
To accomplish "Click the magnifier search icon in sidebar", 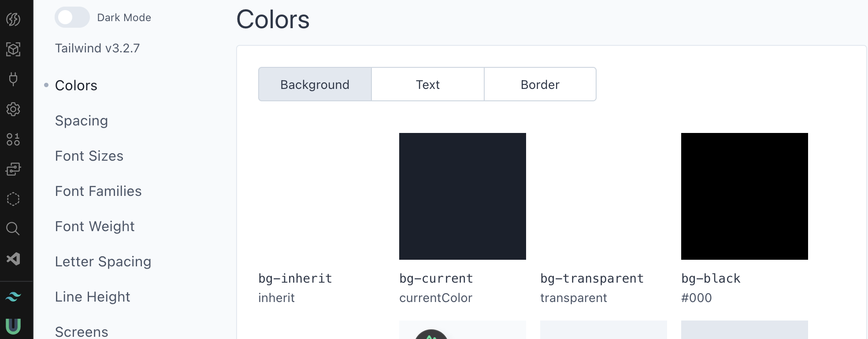I will tap(13, 229).
